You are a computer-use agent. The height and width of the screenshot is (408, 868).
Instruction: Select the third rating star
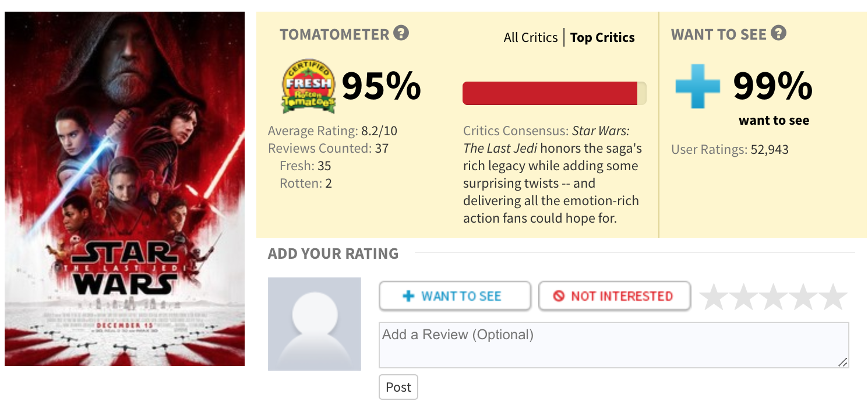774,297
